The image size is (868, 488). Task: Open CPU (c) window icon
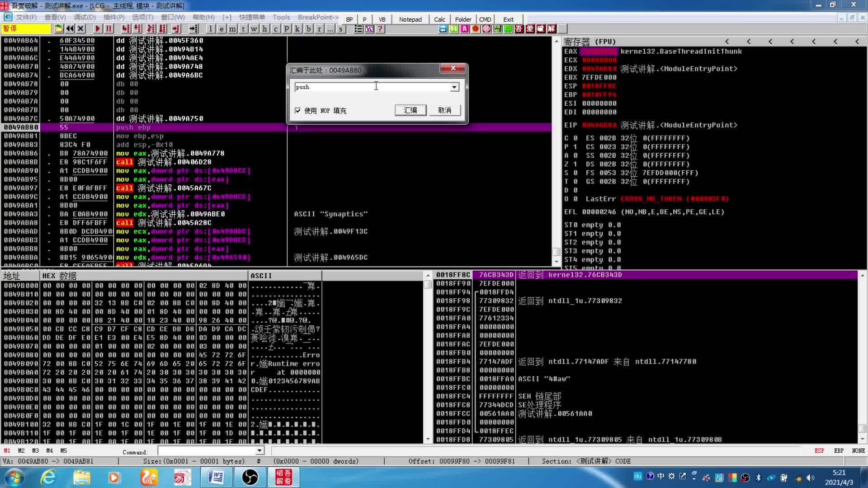click(276, 29)
